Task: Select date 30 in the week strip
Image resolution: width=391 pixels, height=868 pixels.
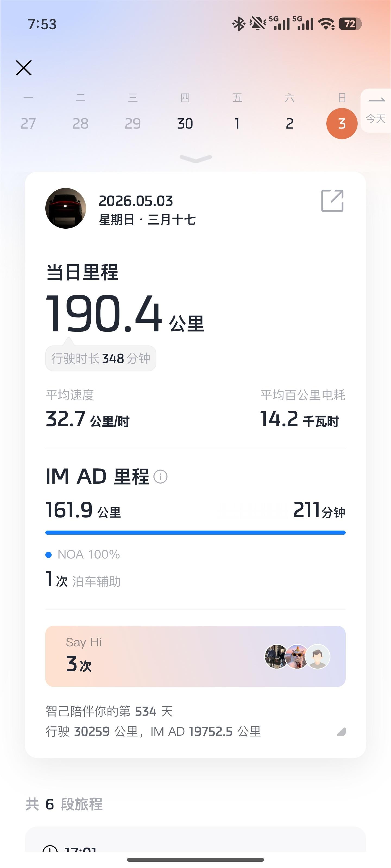Action: (185, 124)
